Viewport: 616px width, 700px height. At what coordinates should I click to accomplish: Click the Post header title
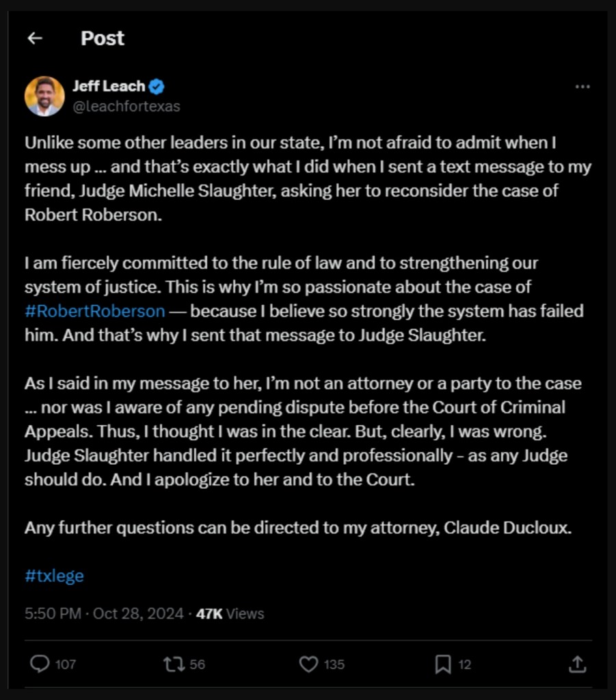coord(103,38)
